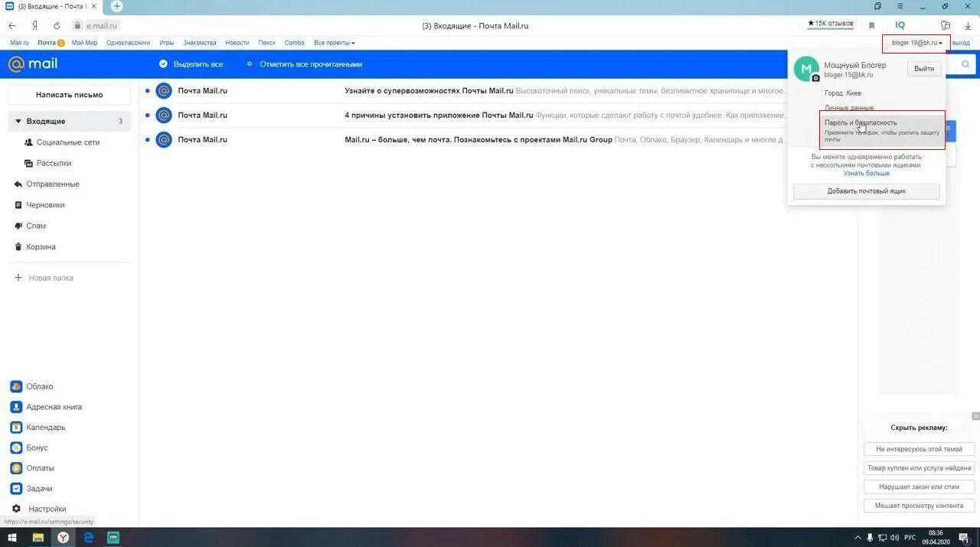Open the Адресная книга icon
This screenshot has width=980, height=547.
coord(16,407)
